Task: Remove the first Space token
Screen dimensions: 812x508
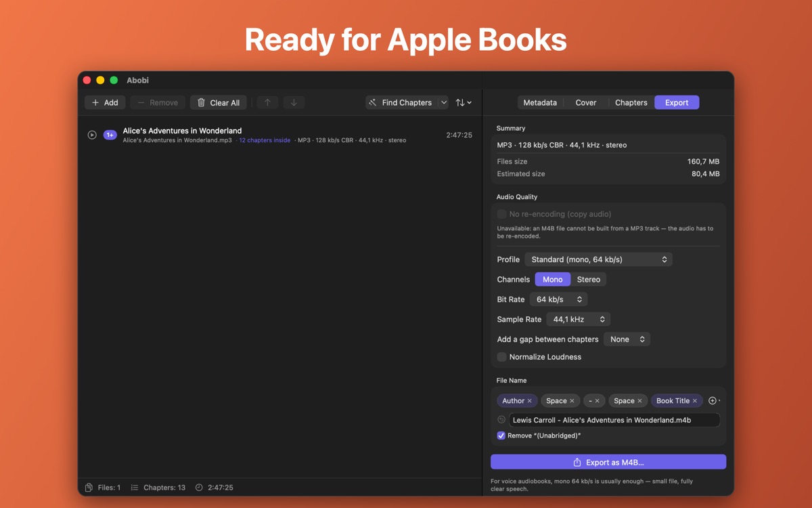Action: click(572, 401)
